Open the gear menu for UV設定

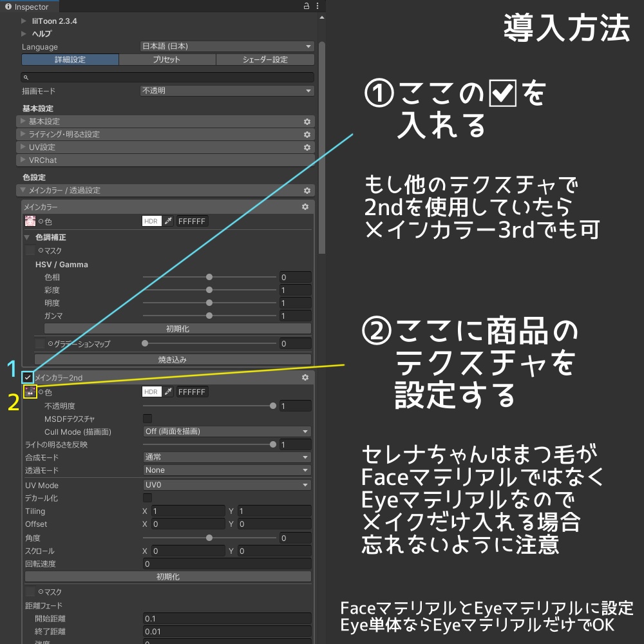[x=307, y=147]
